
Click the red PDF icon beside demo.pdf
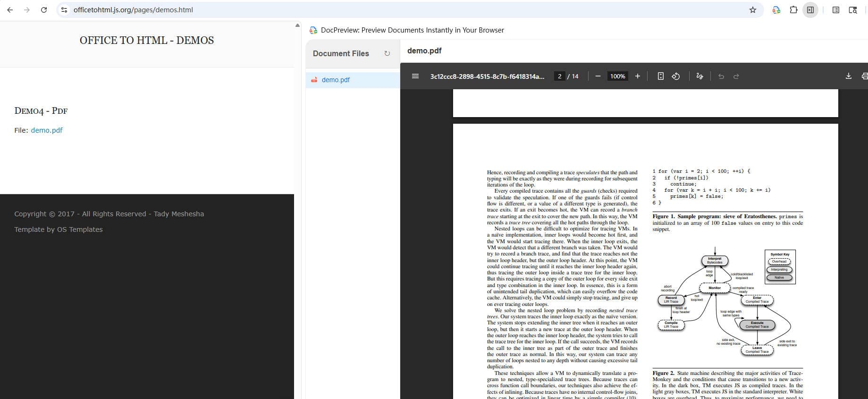(x=314, y=80)
